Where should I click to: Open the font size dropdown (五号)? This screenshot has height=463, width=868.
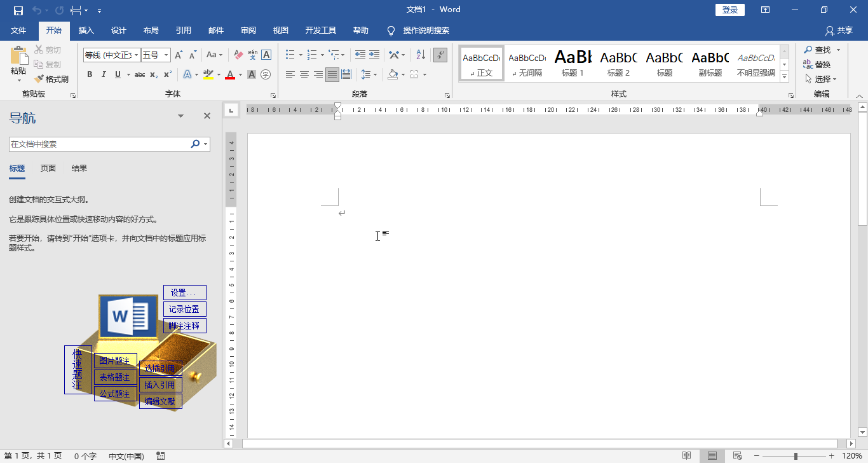[x=166, y=55]
